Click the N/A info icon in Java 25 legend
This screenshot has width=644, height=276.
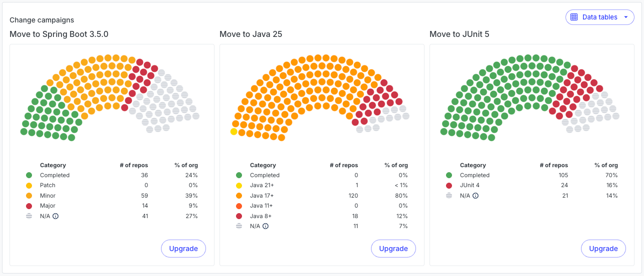pyautogui.click(x=265, y=226)
